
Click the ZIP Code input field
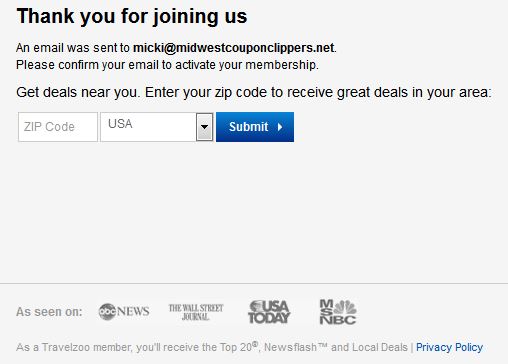(58, 127)
